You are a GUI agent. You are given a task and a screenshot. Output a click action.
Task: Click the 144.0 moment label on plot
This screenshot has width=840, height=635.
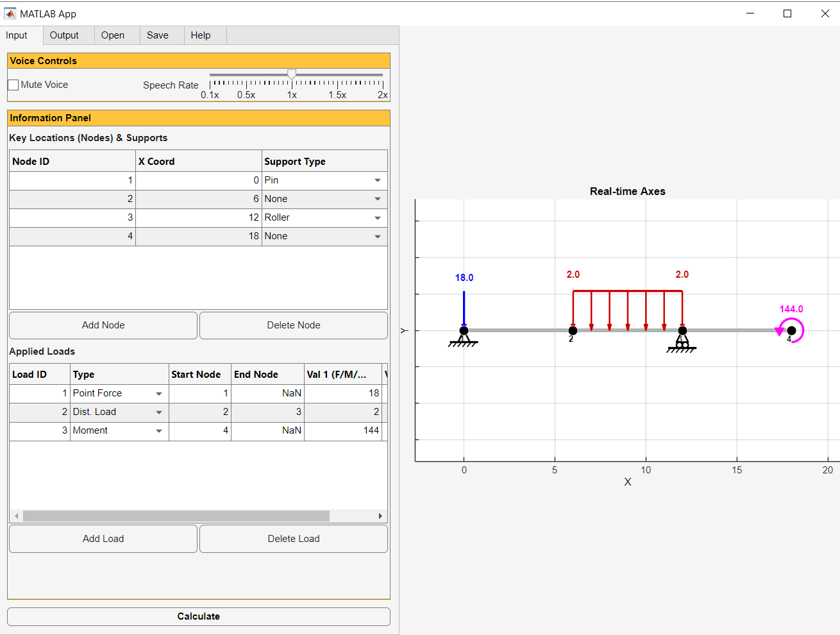791,309
